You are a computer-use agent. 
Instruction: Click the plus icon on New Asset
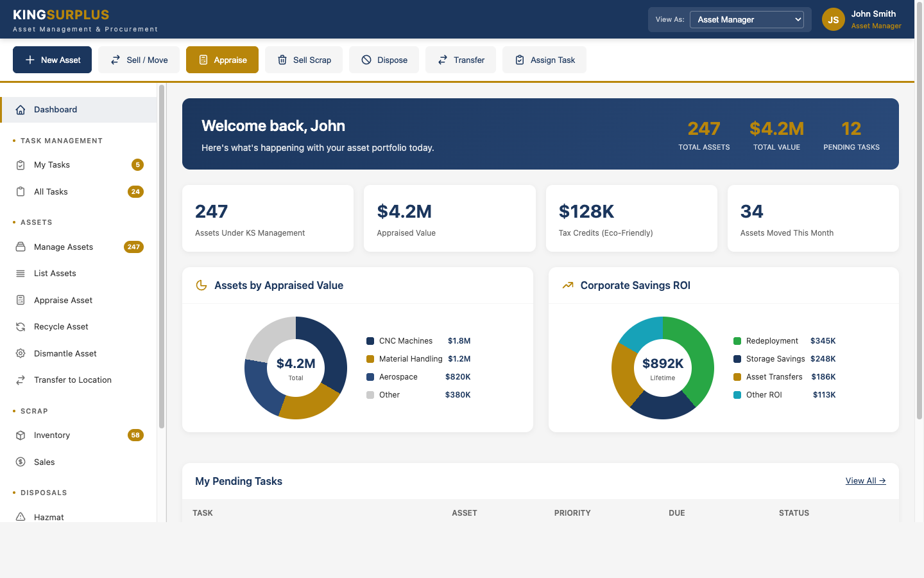(30, 60)
